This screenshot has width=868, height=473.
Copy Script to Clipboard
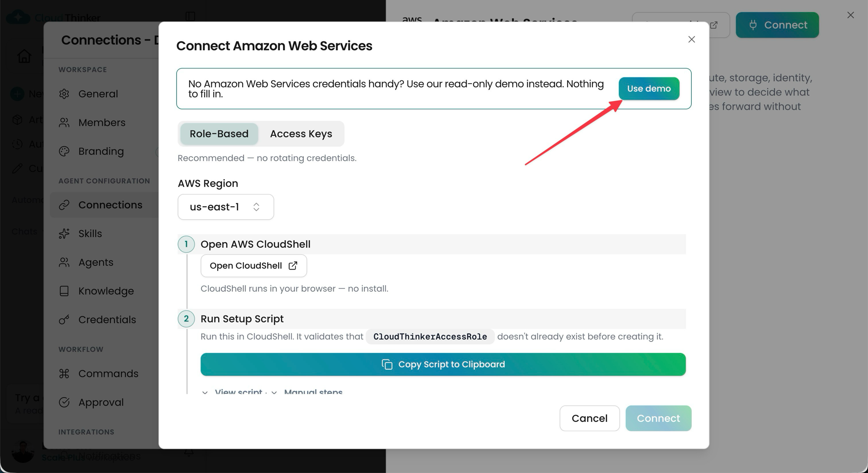pos(443,365)
